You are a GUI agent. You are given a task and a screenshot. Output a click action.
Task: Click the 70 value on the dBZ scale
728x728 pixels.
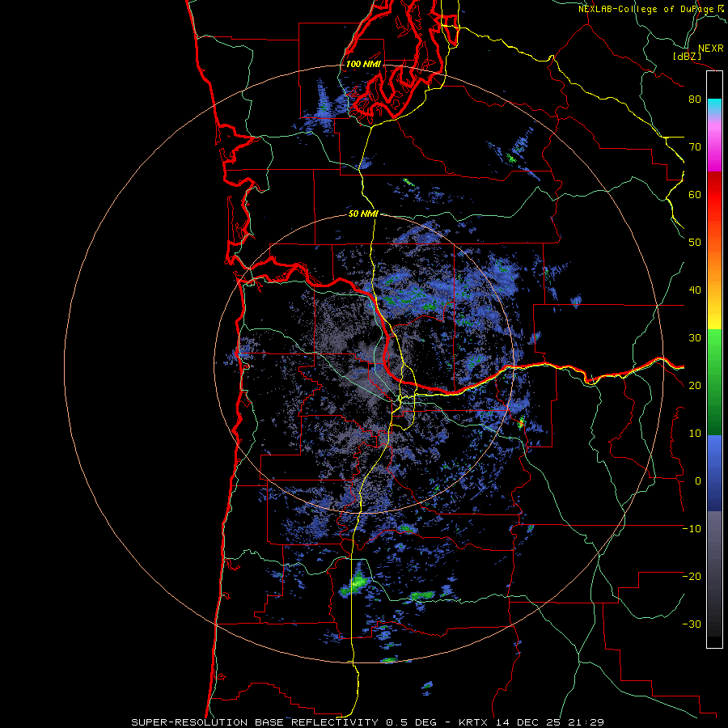pyautogui.click(x=695, y=147)
